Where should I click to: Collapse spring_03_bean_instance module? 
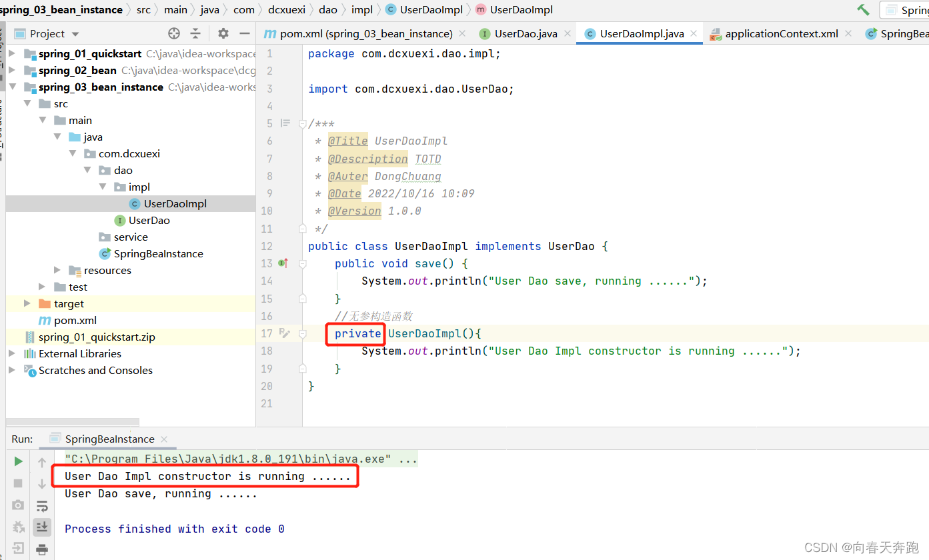pos(12,87)
